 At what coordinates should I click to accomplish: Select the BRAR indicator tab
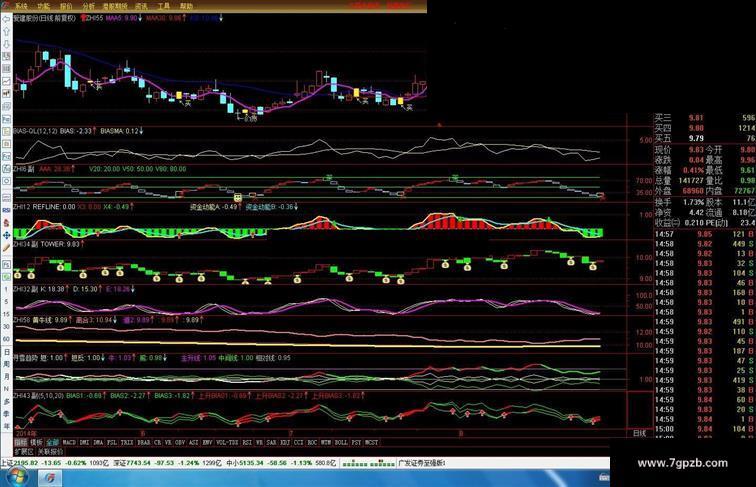coord(144,442)
